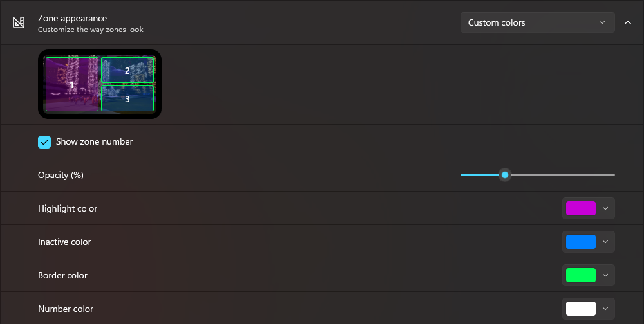Select zone 3 in the preview

pos(127,98)
